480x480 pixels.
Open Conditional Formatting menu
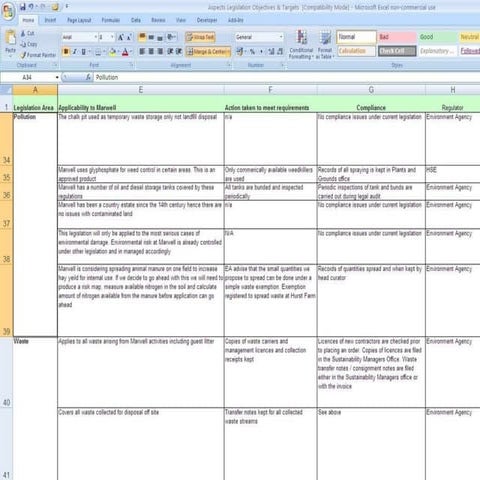[x=301, y=44]
